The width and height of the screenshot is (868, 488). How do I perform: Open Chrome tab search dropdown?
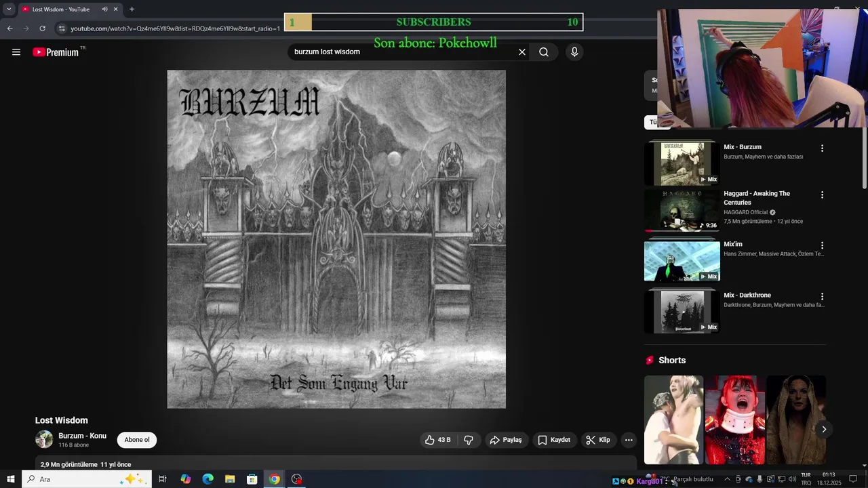[x=9, y=9]
